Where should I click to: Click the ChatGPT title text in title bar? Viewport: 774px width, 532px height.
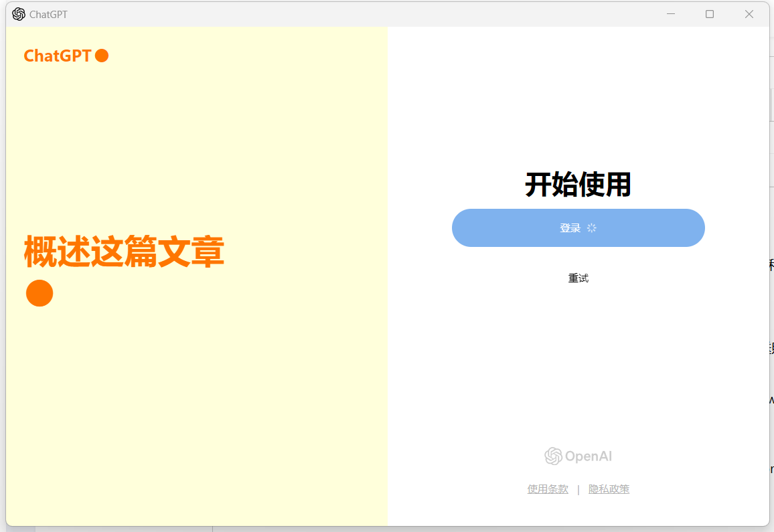[x=48, y=14]
